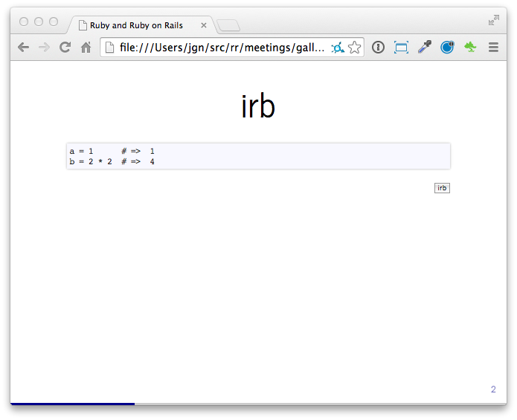Click the blue bug extension icon in address bar

click(x=338, y=48)
